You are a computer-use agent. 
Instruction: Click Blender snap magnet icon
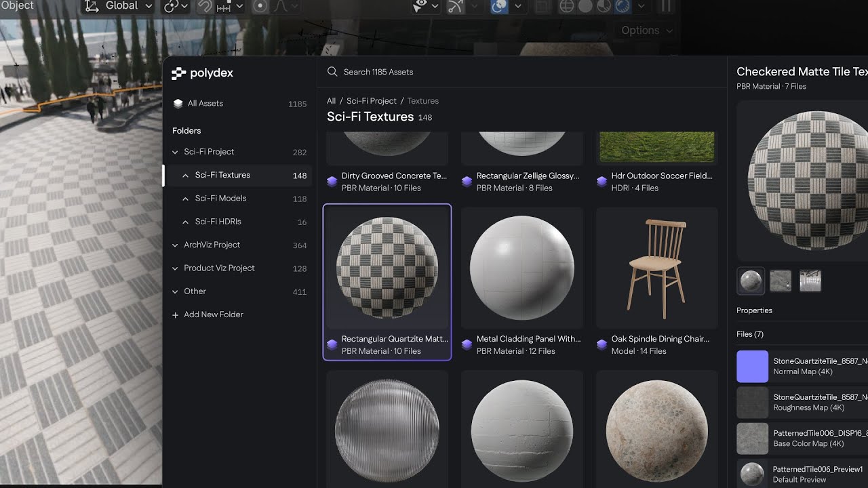click(204, 6)
